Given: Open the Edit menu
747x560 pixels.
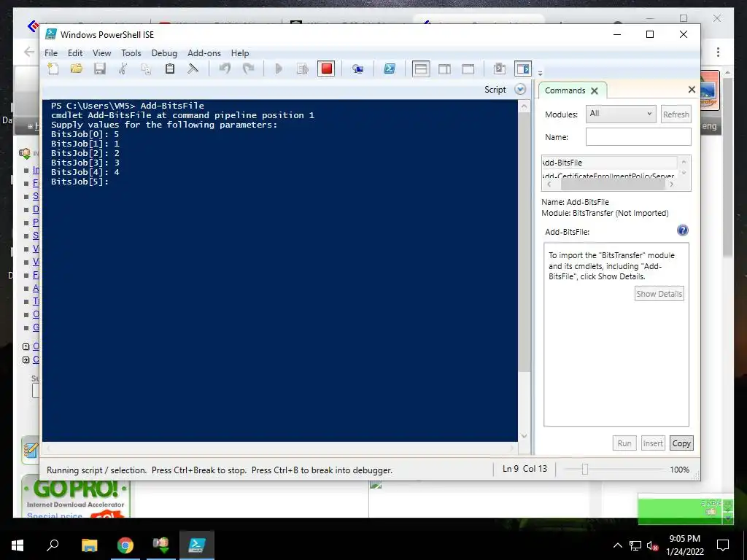Looking at the screenshot, I should click(x=75, y=53).
